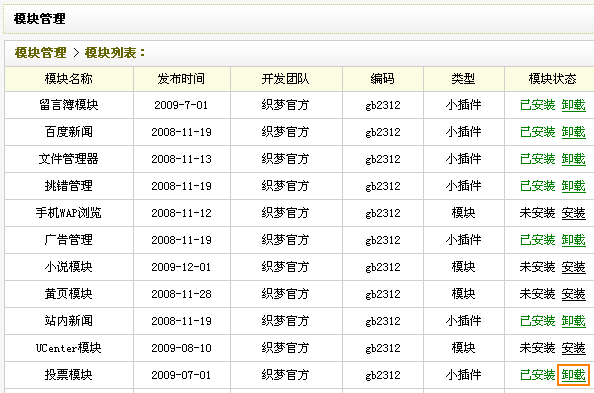Screen dimensions: 594x393
Task: Select the 模块名称 column header
Action: pyautogui.click(x=69, y=79)
